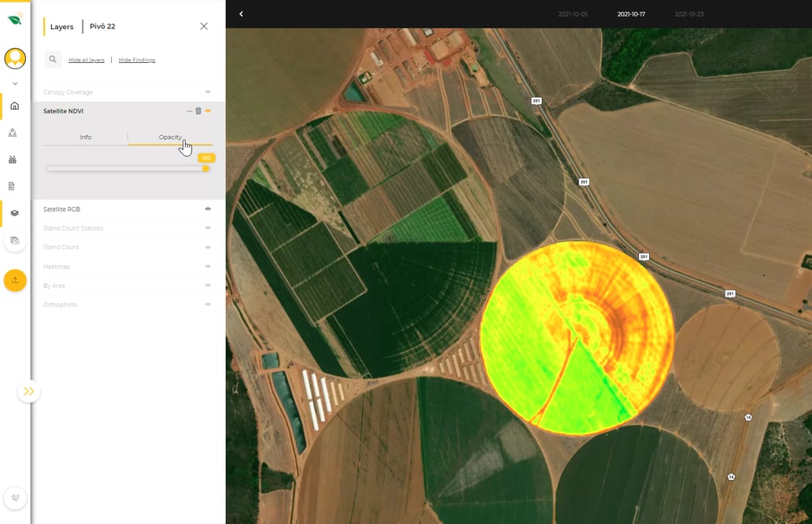This screenshot has width=812, height=524.
Task: Click the Hide all layers link
Action: pos(87,59)
